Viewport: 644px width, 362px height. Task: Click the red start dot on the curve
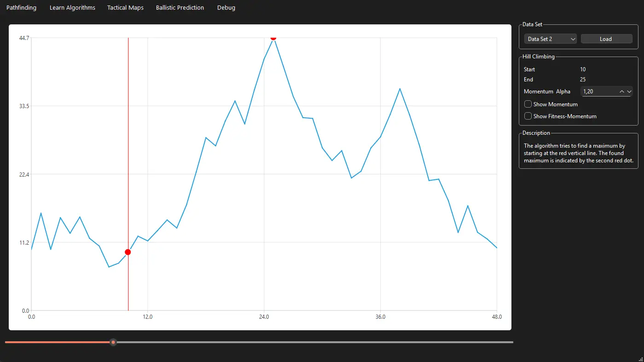128,252
